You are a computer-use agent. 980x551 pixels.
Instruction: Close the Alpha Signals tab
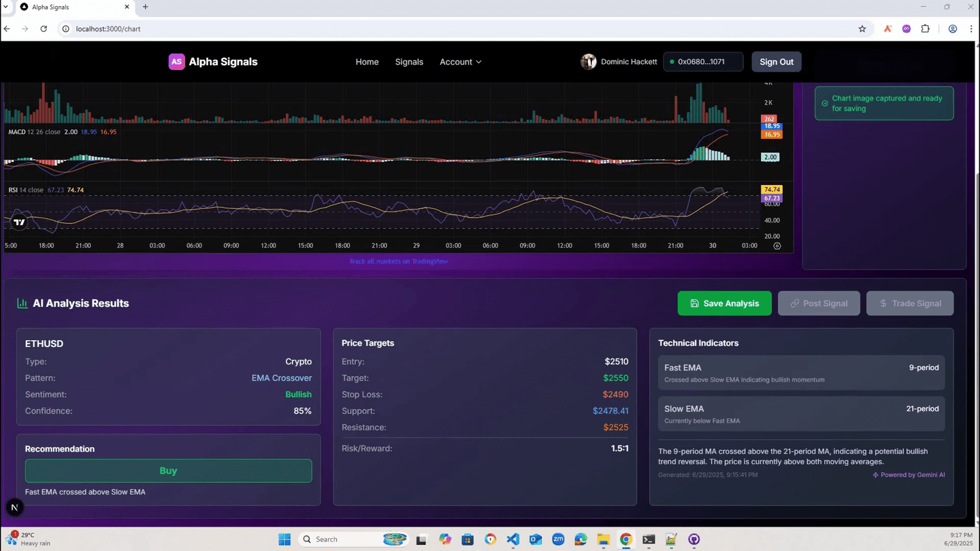pos(127,7)
